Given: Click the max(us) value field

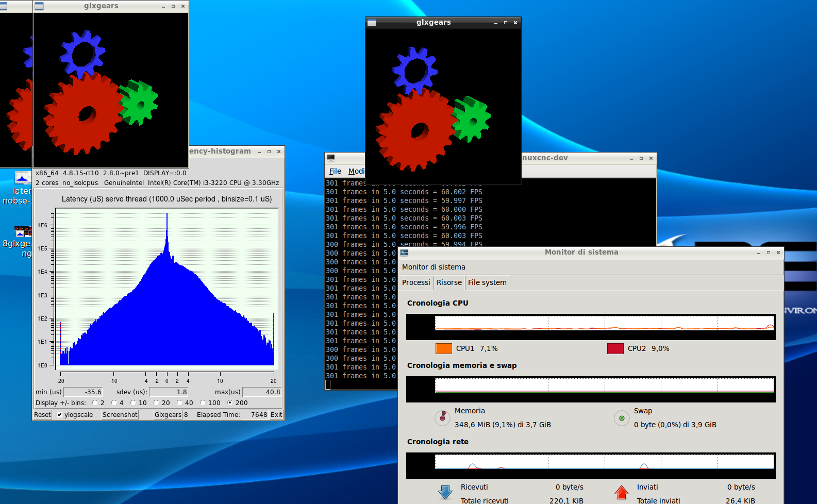Looking at the screenshot, I should [x=262, y=392].
